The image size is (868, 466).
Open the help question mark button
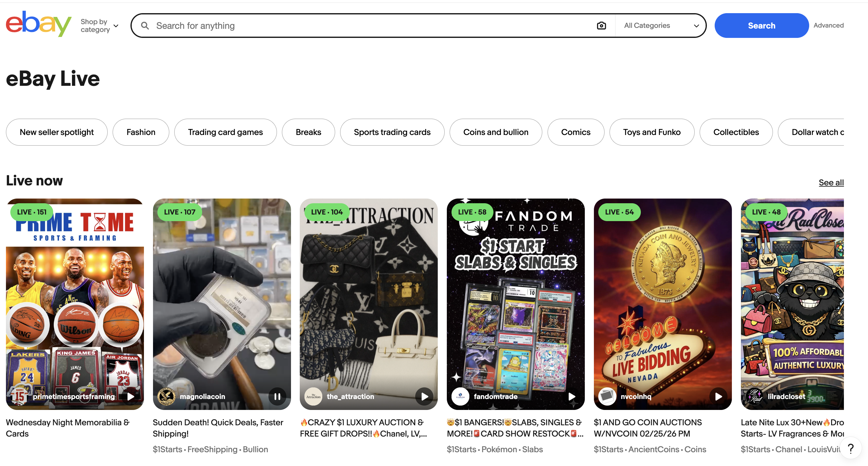coord(850,448)
